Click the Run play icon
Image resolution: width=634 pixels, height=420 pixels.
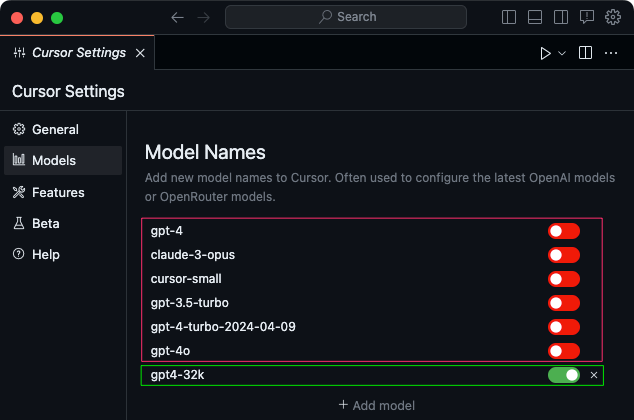545,53
